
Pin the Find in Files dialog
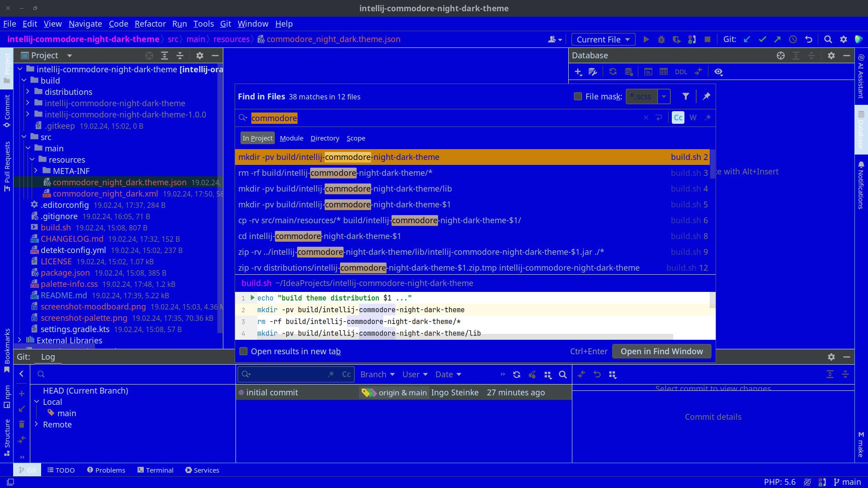click(x=707, y=96)
